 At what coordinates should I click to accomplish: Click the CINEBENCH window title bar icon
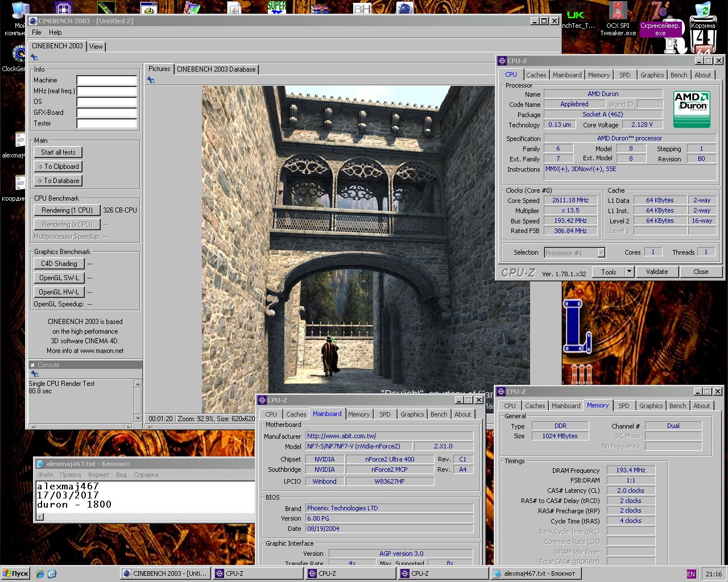(33, 21)
